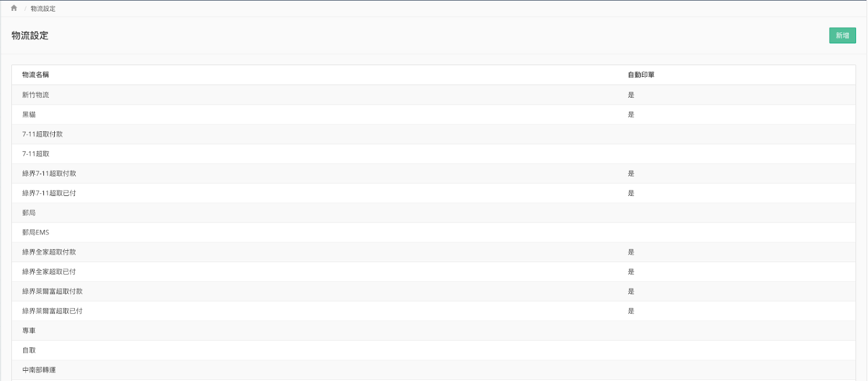The image size is (868, 381).
Task: Select the 黑貓 logistics row
Action: 433,115
